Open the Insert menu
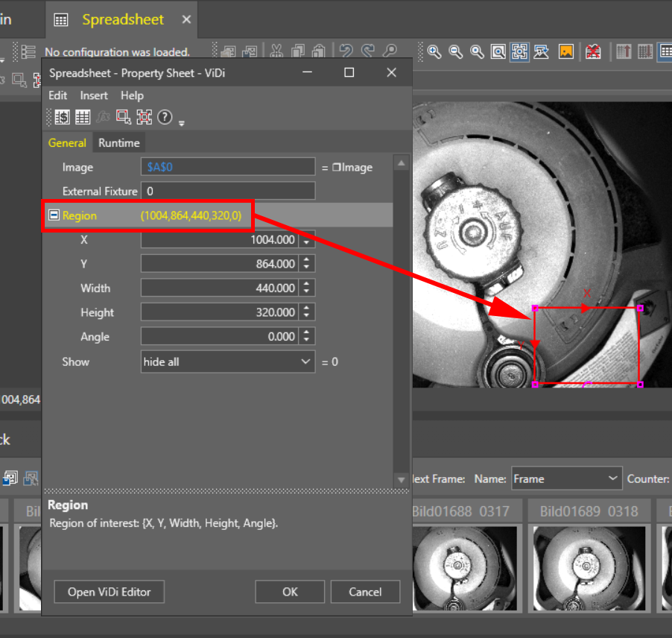This screenshot has width=672, height=638. coord(94,95)
